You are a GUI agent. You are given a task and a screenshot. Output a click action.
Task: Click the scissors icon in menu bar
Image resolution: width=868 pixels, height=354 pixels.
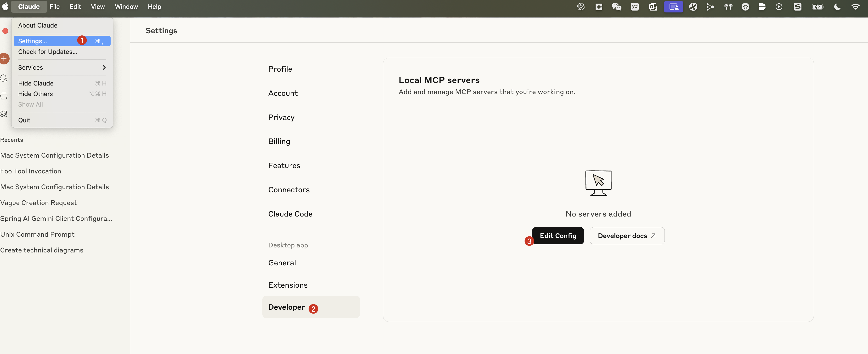[693, 7]
